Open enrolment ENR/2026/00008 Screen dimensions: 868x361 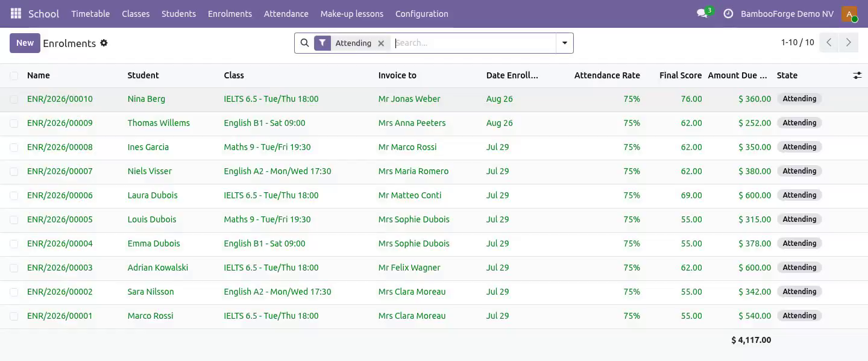tap(60, 147)
